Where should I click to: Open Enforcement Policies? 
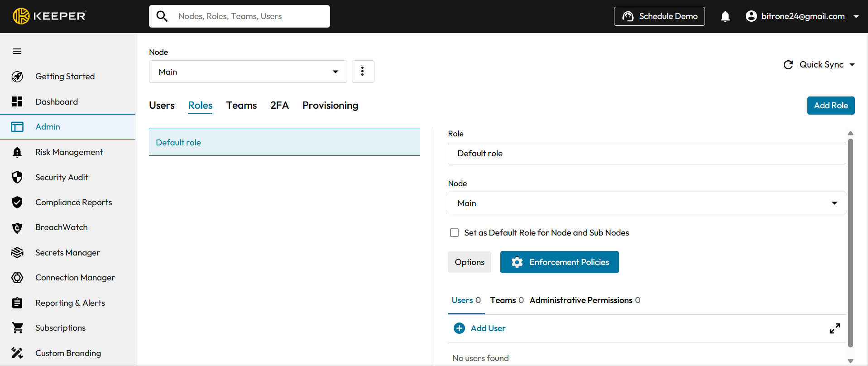tap(559, 262)
